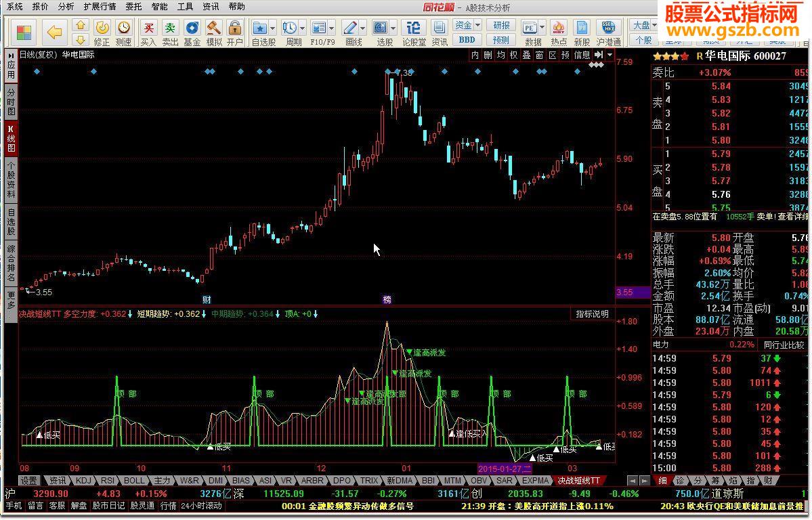This screenshot has width=812, height=520.
Task: Open the 报价 menu
Action: tap(40, 7)
